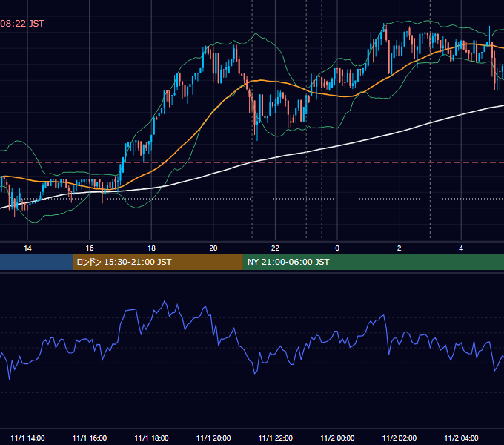Click the 11/1 20:00 date label
The image size is (504, 445).
[213, 438]
